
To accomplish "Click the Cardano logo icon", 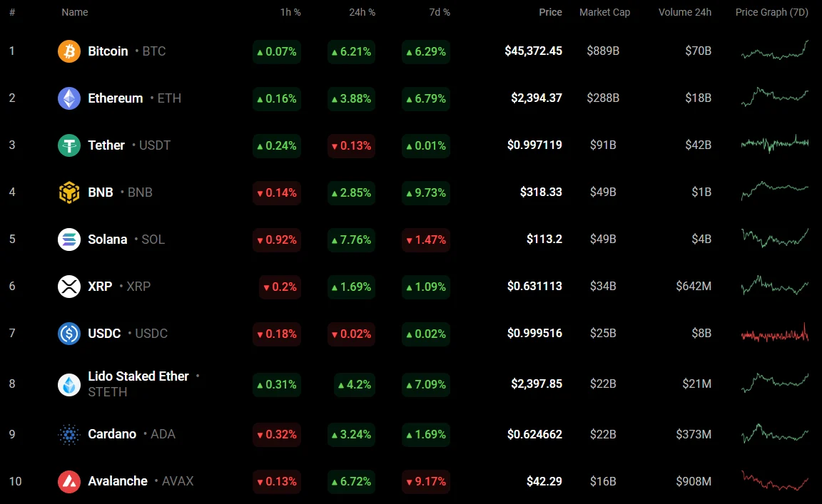I will 69,434.
